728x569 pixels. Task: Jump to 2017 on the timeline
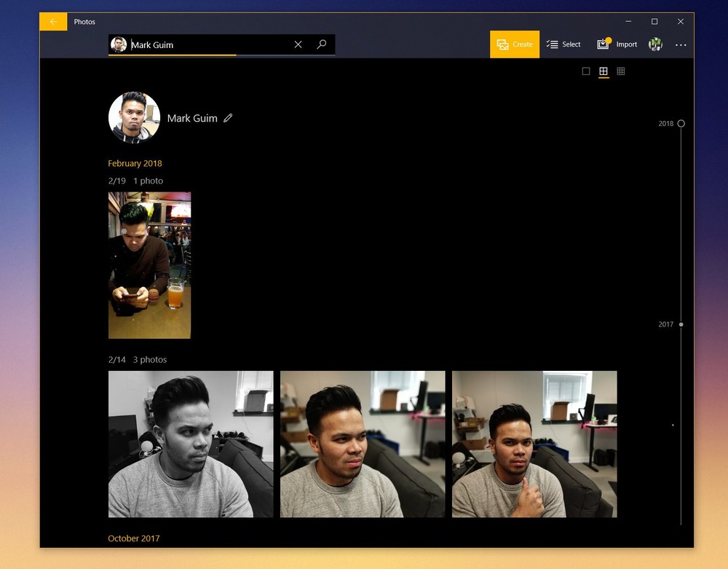[x=681, y=324]
